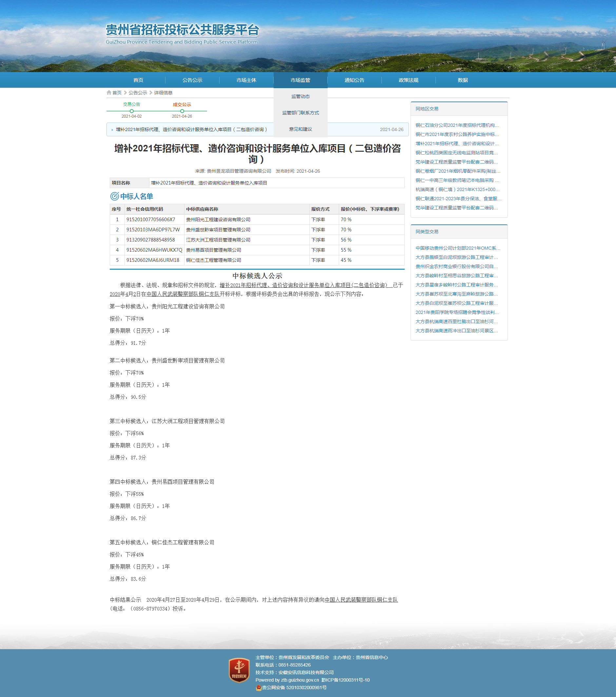616x697 pixels.
Task: Open link 大方县崔苏坝至北寨沟至麻岭旅游公路
Action: point(456,294)
